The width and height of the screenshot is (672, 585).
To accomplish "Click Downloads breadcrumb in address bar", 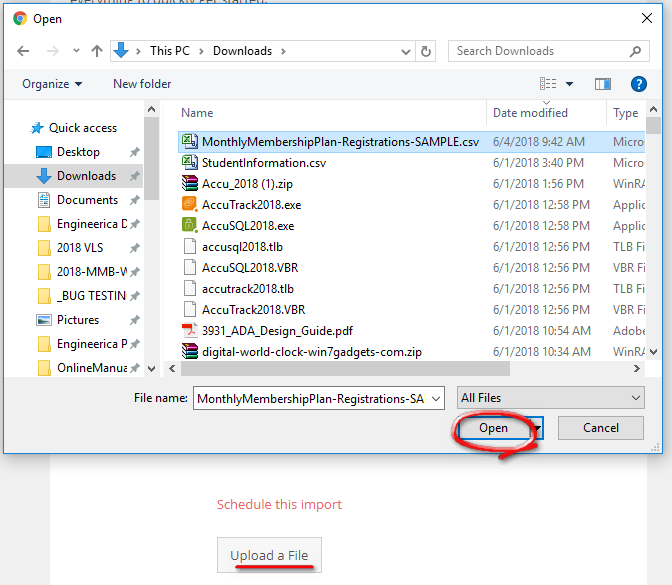I will (x=243, y=51).
